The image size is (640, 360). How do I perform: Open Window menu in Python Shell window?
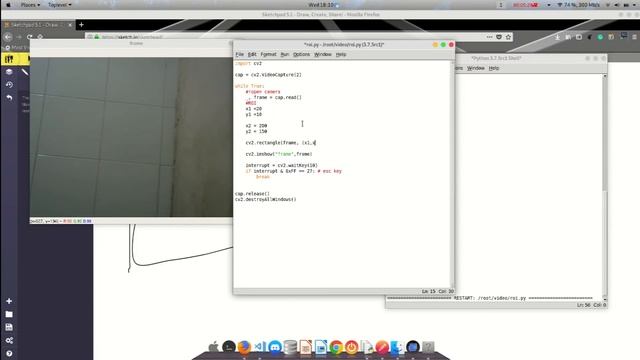[x=476, y=68]
